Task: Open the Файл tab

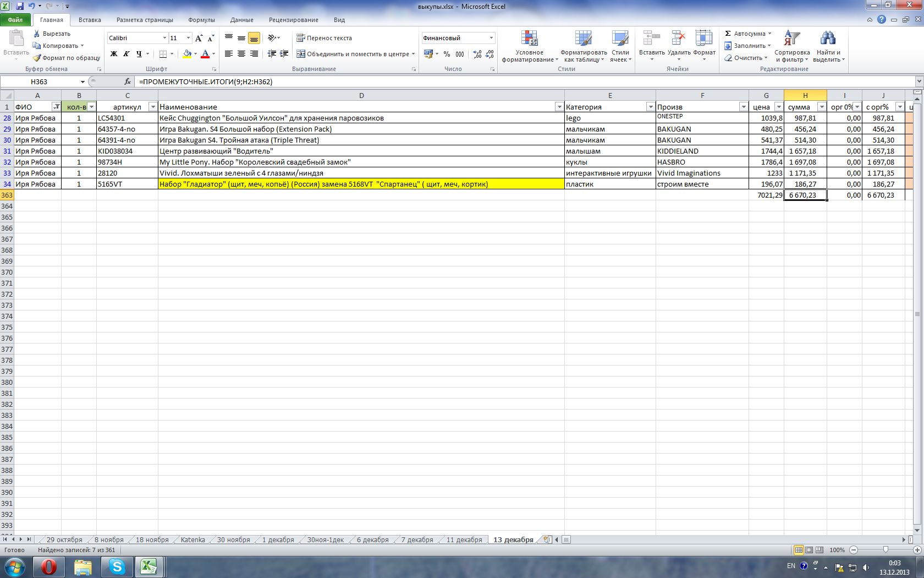Action: [x=15, y=20]
